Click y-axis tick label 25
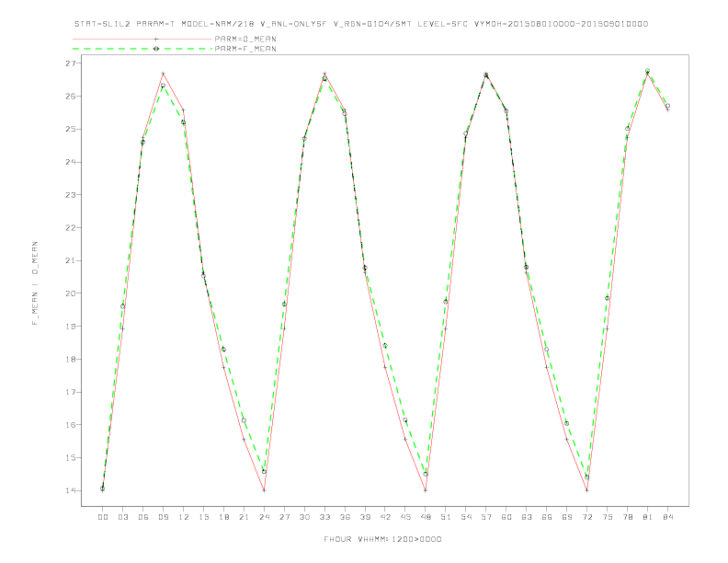Viewport: 728px width, 563px height. pos(71,129)
